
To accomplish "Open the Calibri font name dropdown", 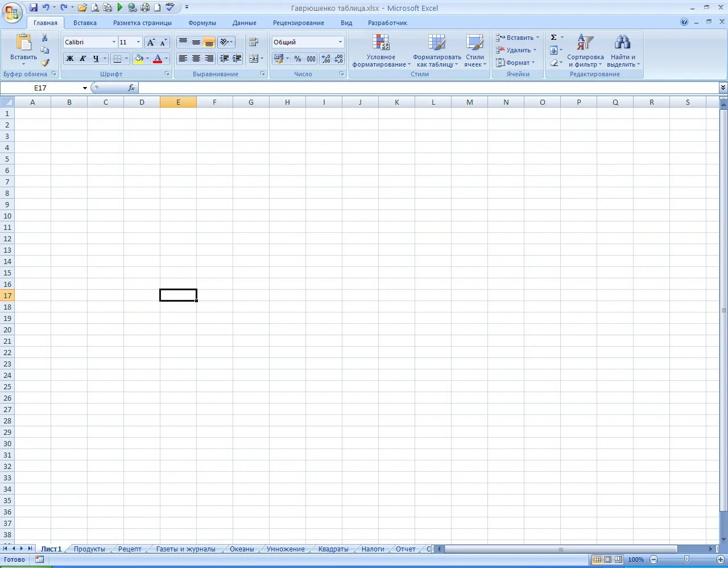I will point(114,42).
